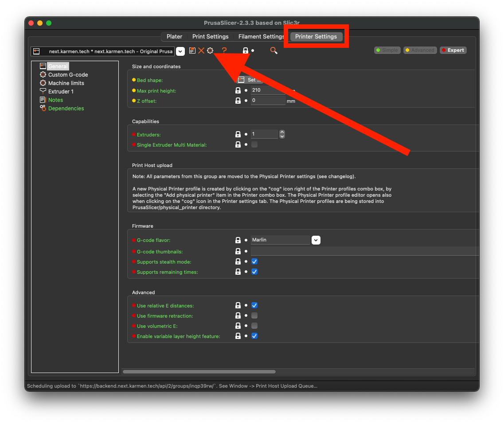Open physical printer cog icon
The width and height of the screenshot is (504, 424).
click(x=210, y=51)
